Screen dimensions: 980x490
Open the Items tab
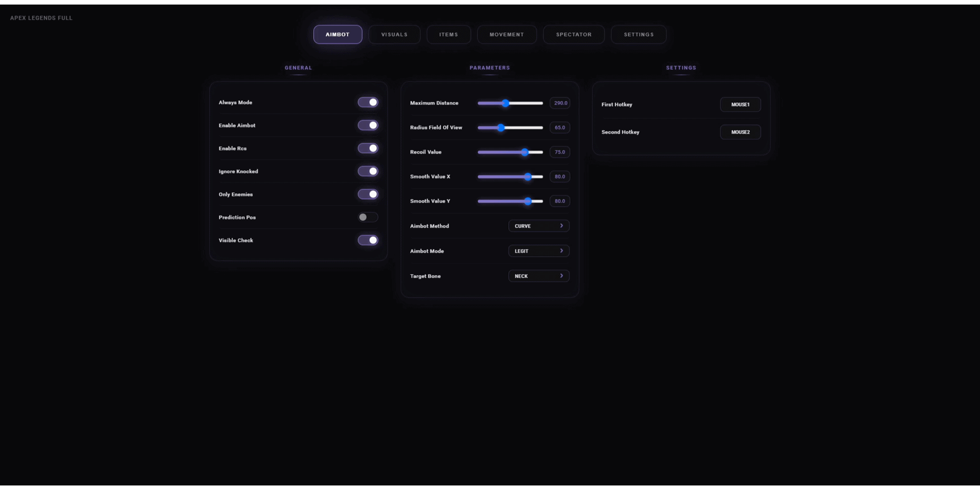[x=448, y=34]
